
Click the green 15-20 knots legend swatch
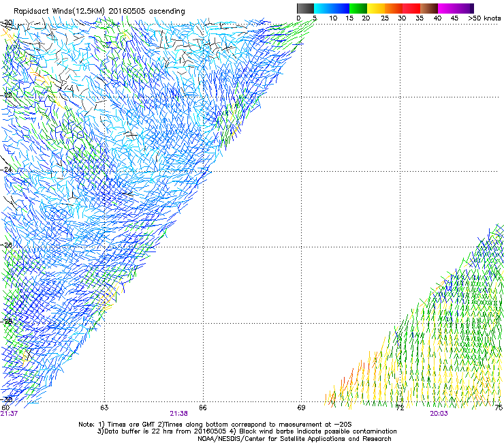(358, 8)
